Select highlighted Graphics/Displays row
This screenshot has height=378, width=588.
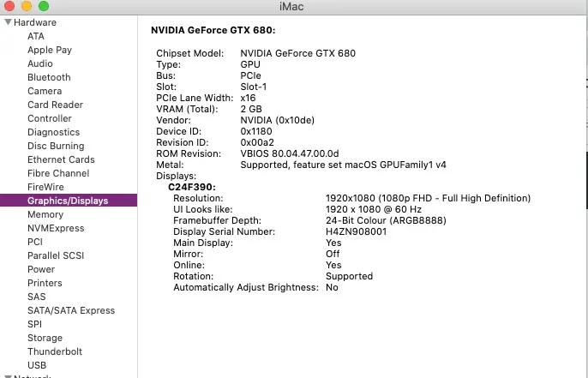[x=69, y=201]
